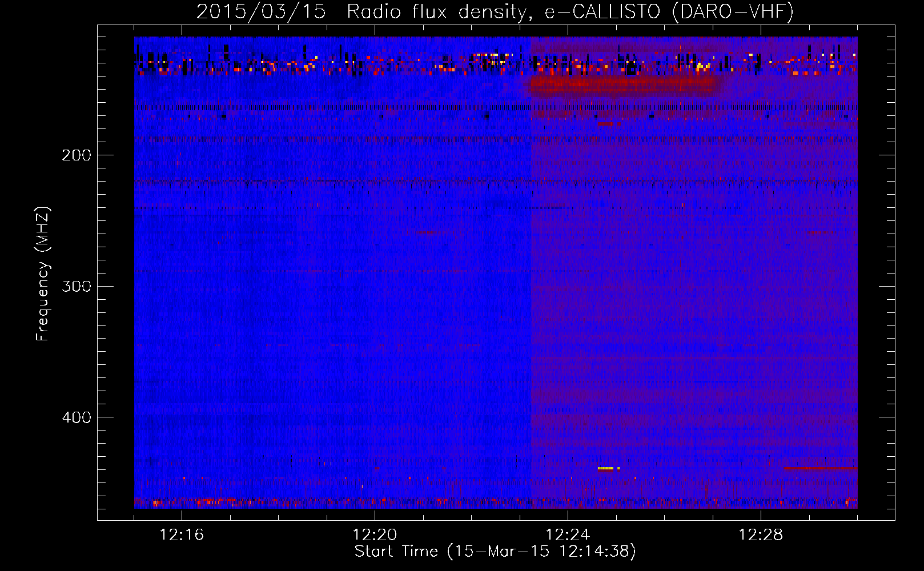Click the 300 frequency tick label
Screen dimensions: 924x571
[77, 286]
